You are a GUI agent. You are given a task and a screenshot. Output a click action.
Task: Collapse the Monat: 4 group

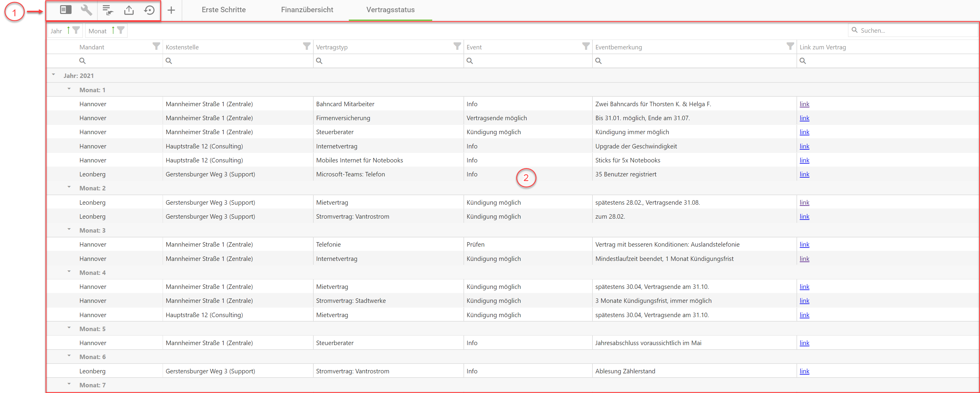tap(69, 272)
